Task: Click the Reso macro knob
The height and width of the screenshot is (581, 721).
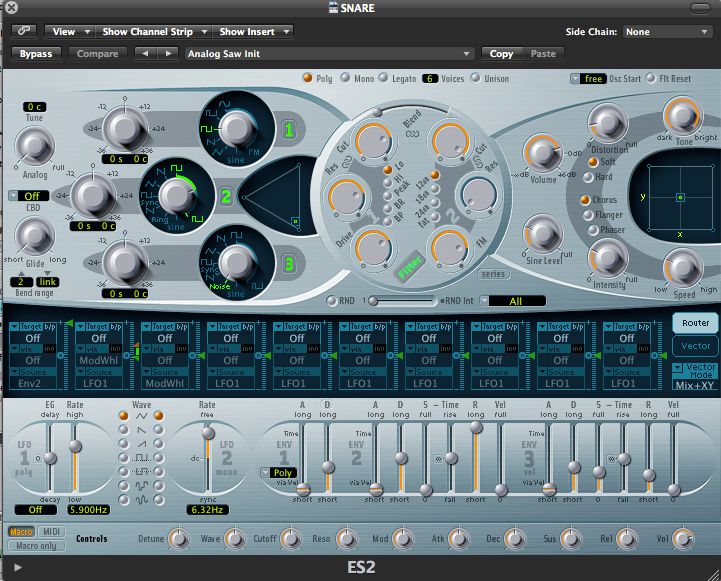Action: pos(347,539)
